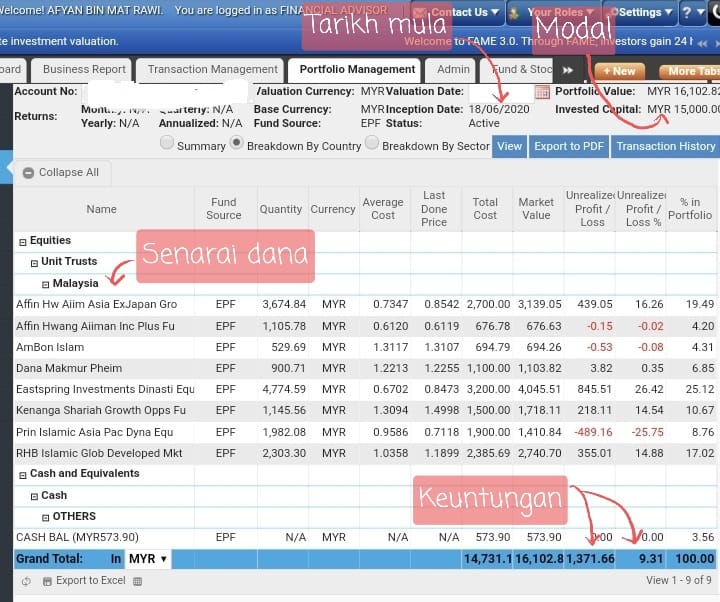720x602 pixels.
Task: Open the Settings dropdown menu
Action: [x=641, y=12]
